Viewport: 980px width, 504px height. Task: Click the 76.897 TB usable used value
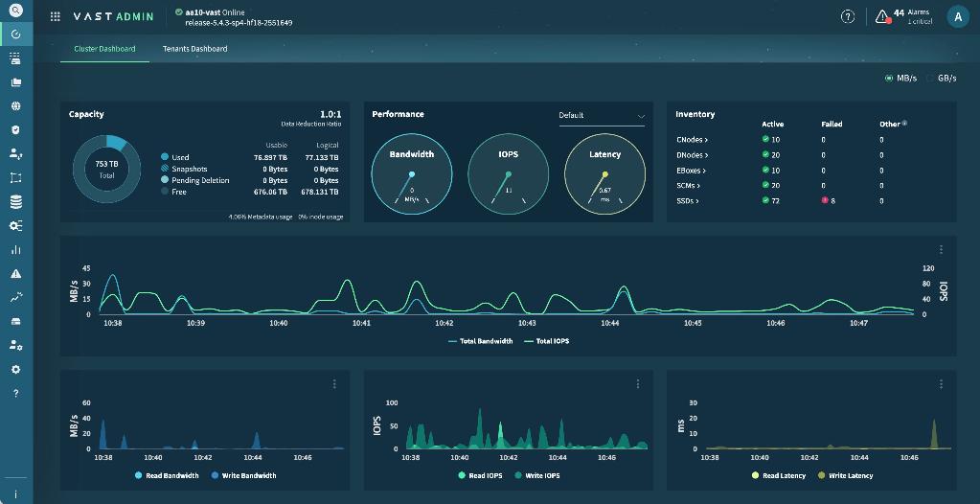coord(270,157)
